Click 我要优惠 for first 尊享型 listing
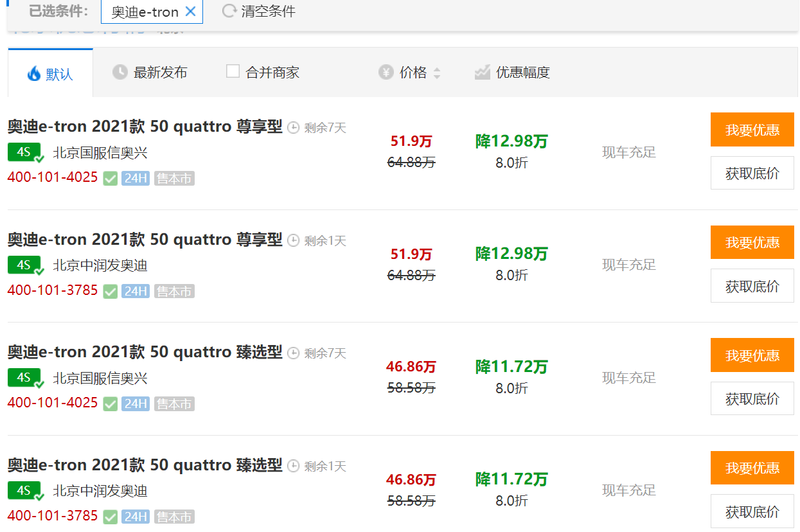800x532 pixels. [752, 130]
